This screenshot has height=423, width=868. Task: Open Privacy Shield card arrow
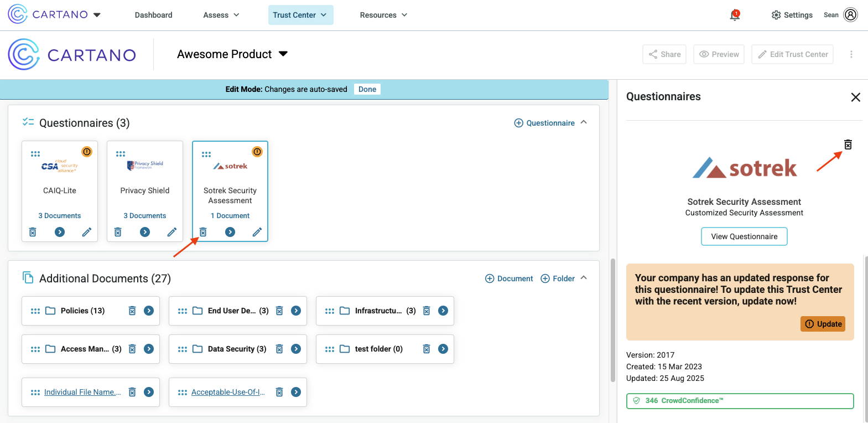point(145,232)
